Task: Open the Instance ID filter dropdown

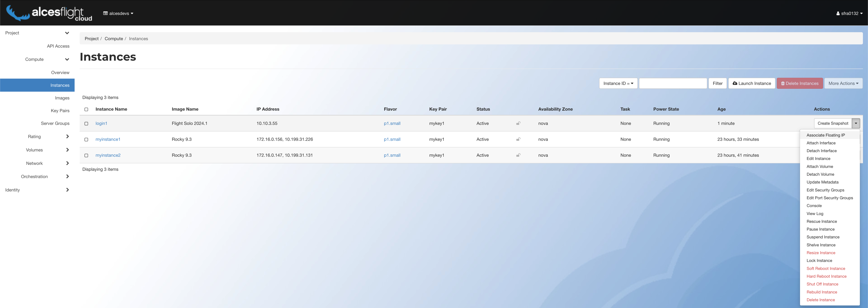Action: point(618,84)
